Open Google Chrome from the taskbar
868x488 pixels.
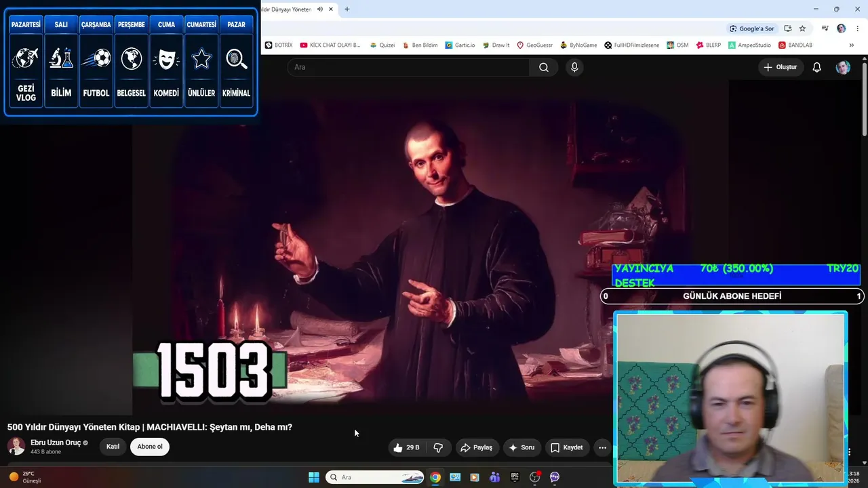435,477
